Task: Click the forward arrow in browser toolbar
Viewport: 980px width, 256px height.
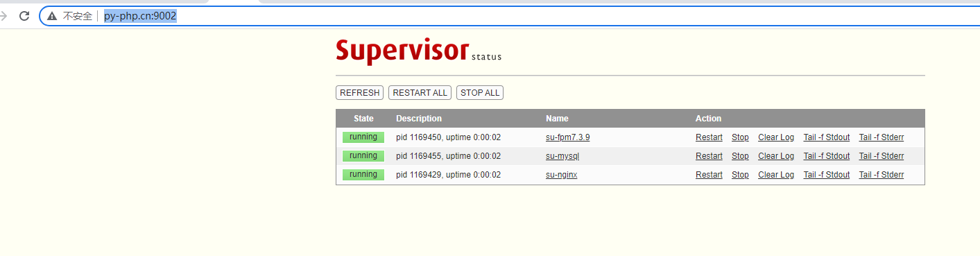Action: click(x=3, y=16)
